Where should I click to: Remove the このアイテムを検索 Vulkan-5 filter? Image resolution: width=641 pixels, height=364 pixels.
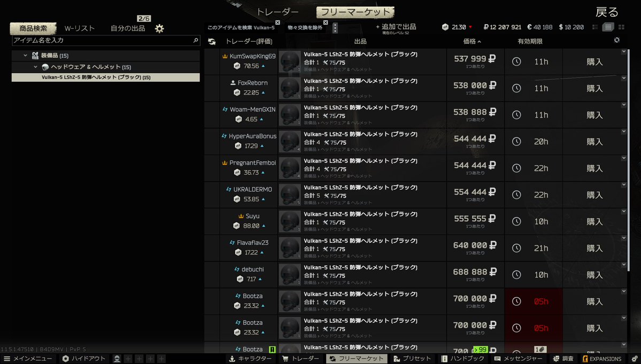[277, 22]
